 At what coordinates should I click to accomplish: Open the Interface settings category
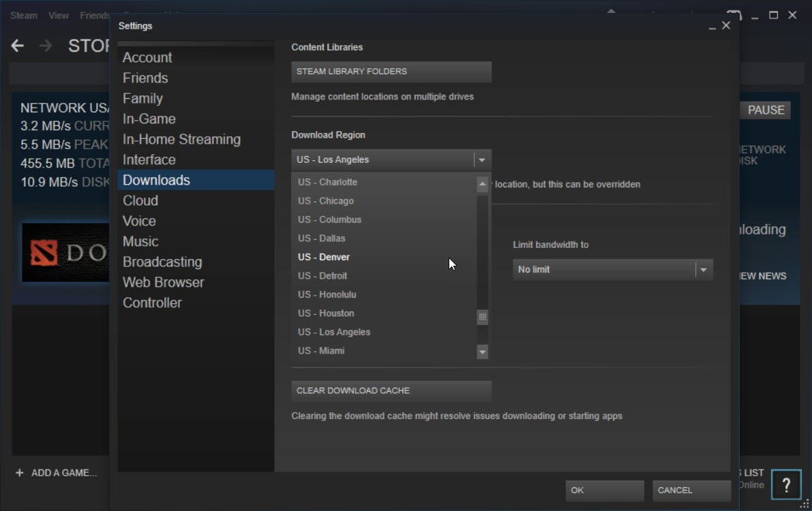(196, 160)
